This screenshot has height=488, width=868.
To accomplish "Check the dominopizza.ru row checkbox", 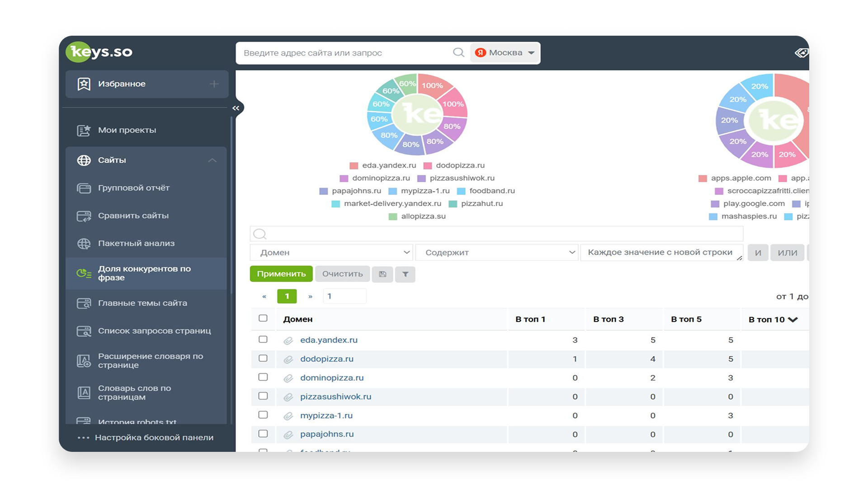I will 263,377.
